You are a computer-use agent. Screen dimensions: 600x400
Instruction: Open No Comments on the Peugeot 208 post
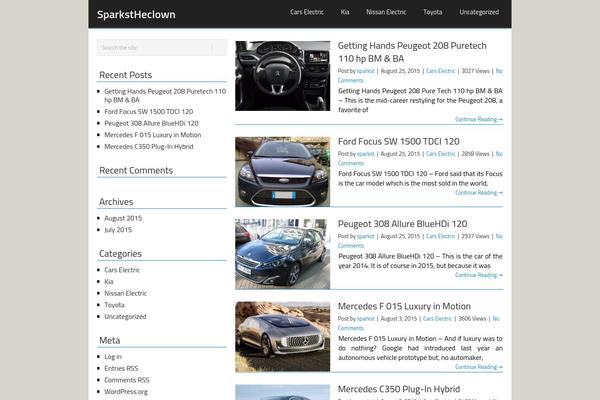click(351, 80)
